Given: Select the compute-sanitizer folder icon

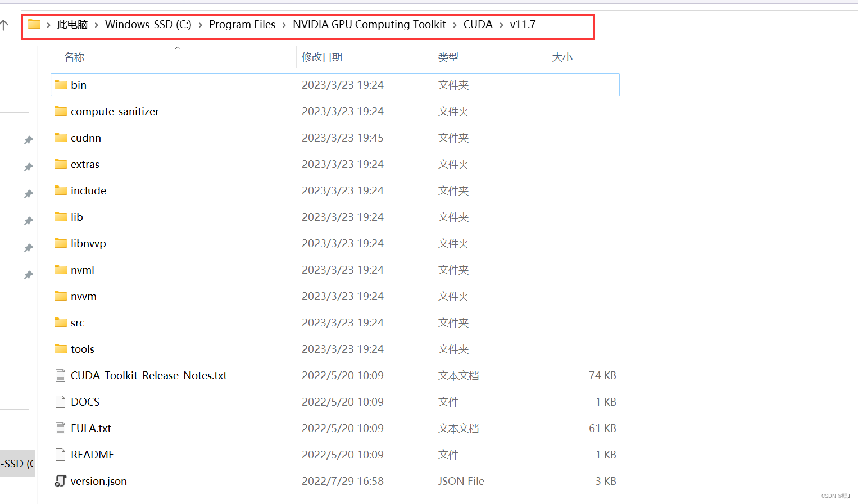Looking at the screenshot, I should 61,111.
